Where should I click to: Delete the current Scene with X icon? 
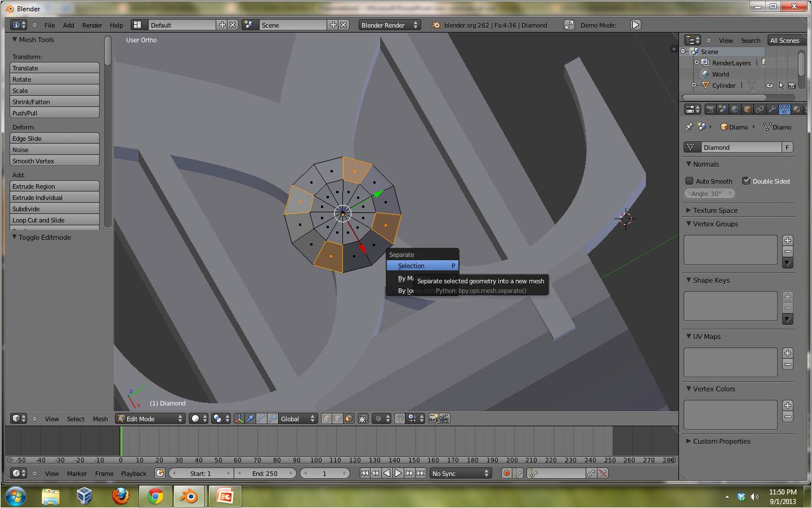344,25
